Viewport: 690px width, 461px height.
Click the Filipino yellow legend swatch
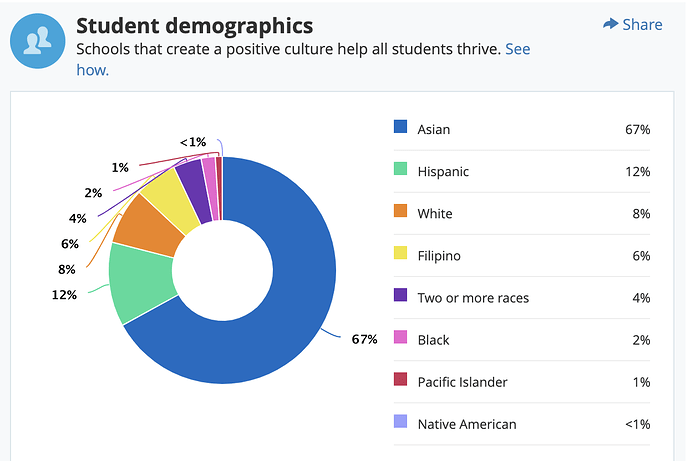[401, 254]
